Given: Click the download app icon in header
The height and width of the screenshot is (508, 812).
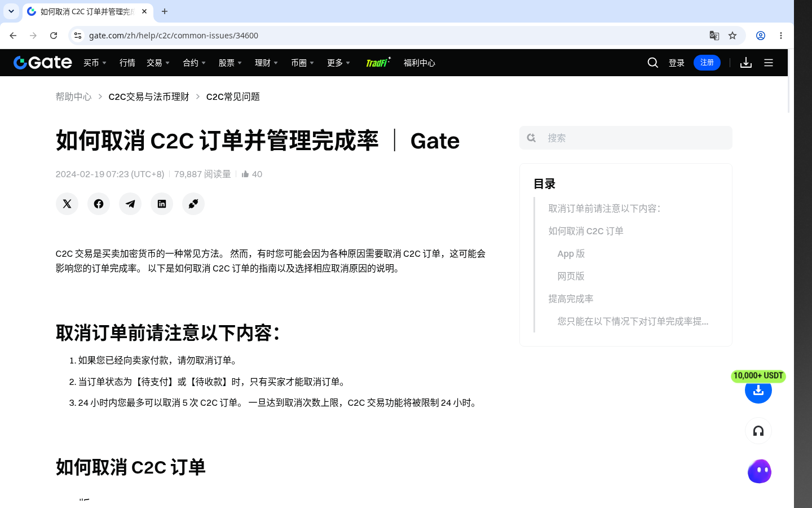Looking at the screenshot, I should [x=746, y=63].
